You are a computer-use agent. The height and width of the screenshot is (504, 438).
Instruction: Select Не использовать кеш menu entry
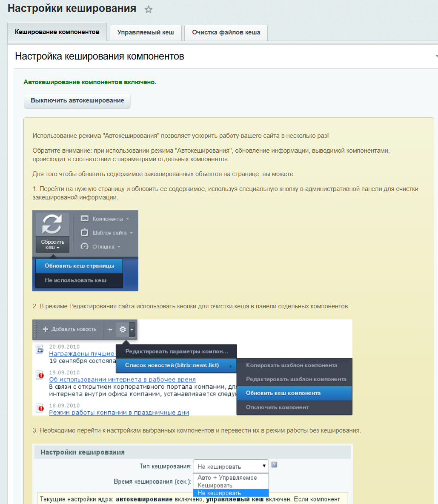click(x=79, y=280)
